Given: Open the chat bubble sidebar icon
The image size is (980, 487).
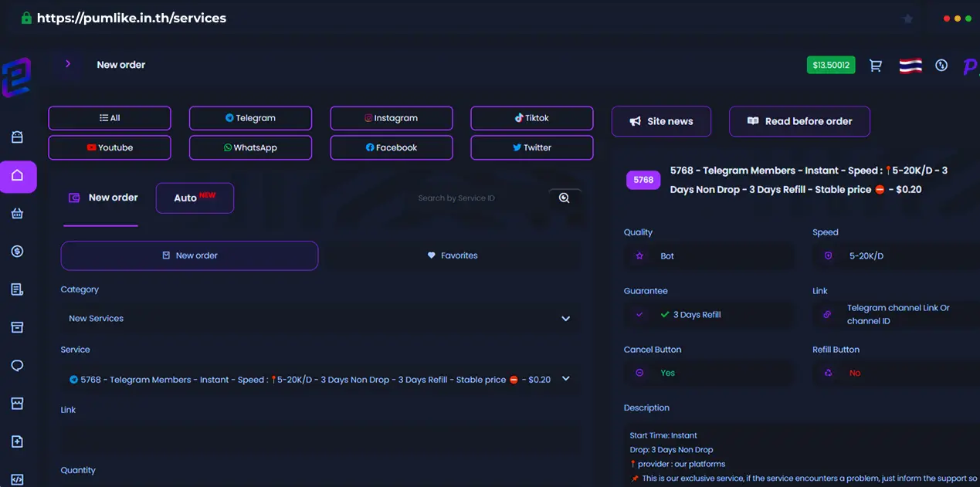Looking at the screenshot, I should point(17,365).
